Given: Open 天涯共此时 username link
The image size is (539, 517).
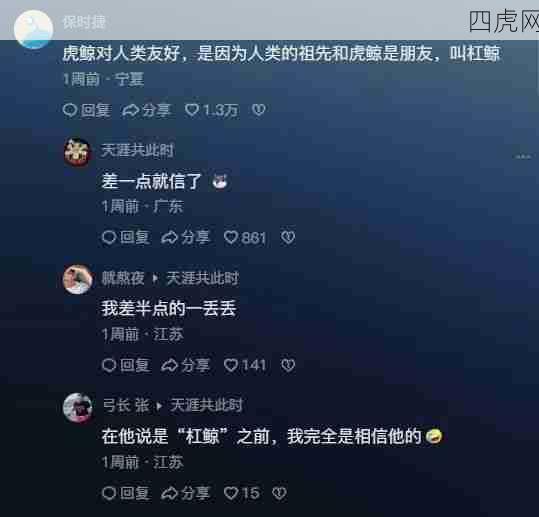Looking at the screenshot, I should point(138,151).
